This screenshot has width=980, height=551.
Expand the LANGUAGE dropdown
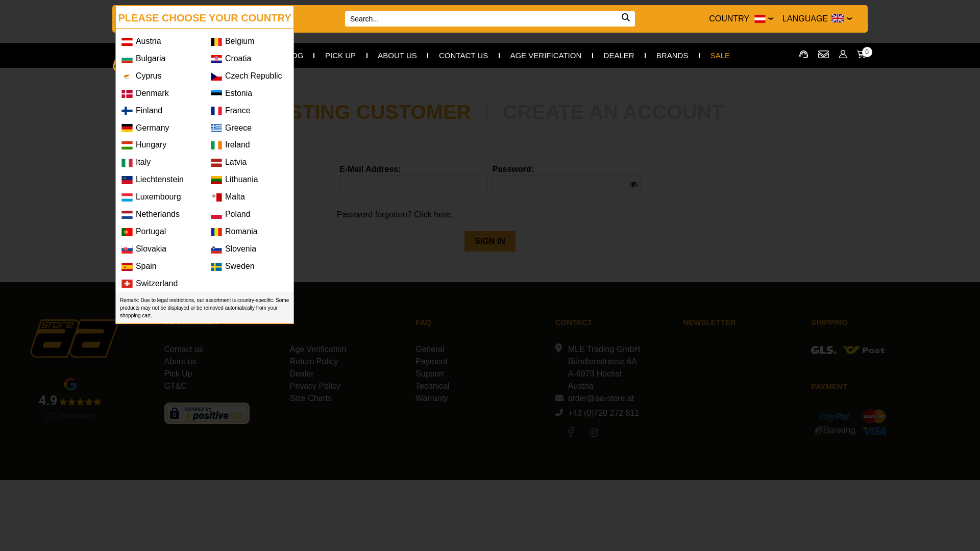pos(817,19)
